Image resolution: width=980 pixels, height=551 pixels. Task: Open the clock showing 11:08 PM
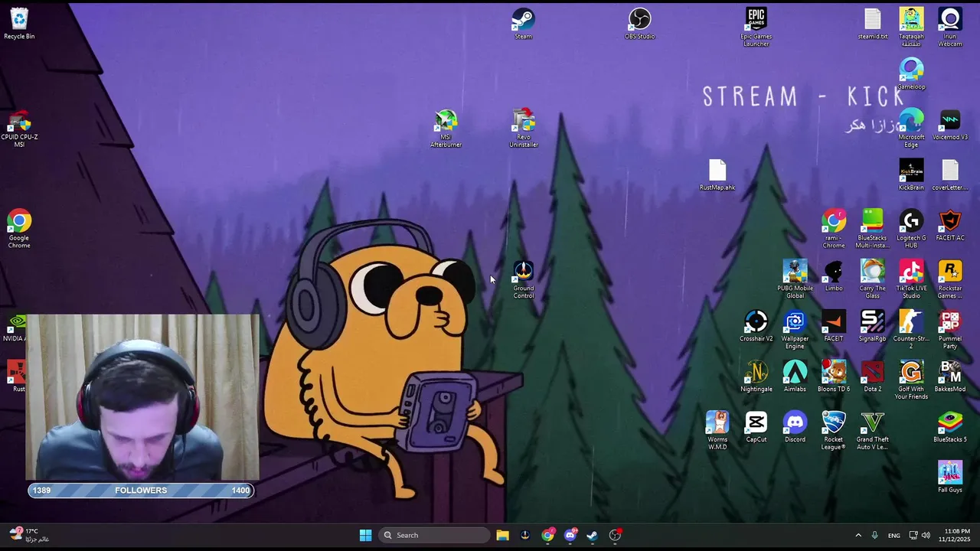coord(955,535)
